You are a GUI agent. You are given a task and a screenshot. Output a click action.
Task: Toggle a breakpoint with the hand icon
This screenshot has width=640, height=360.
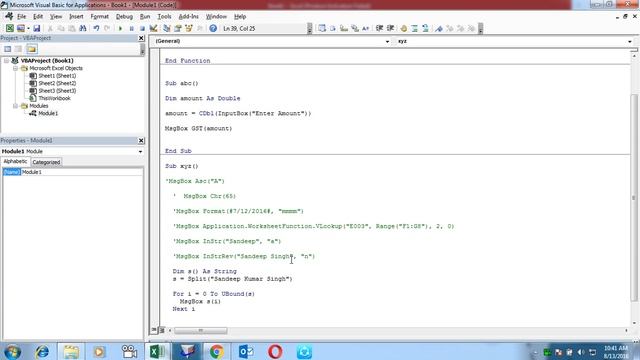pos(404,28)
